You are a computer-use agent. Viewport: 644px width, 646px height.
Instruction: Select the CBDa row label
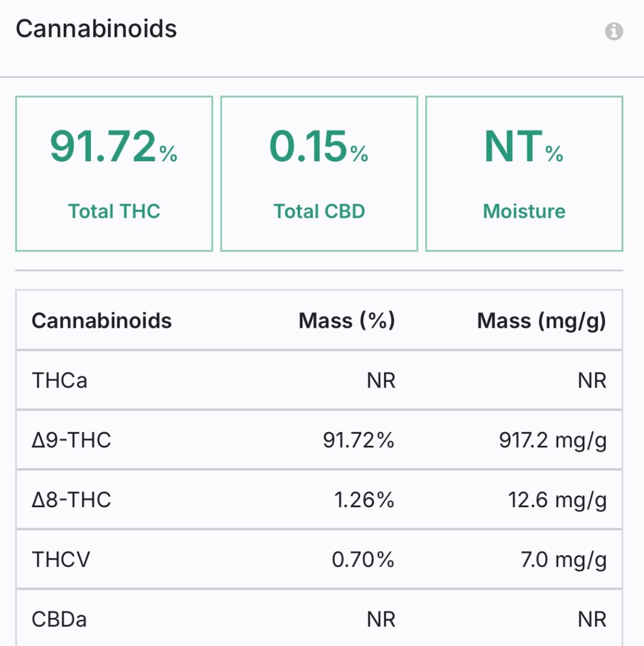59,619
